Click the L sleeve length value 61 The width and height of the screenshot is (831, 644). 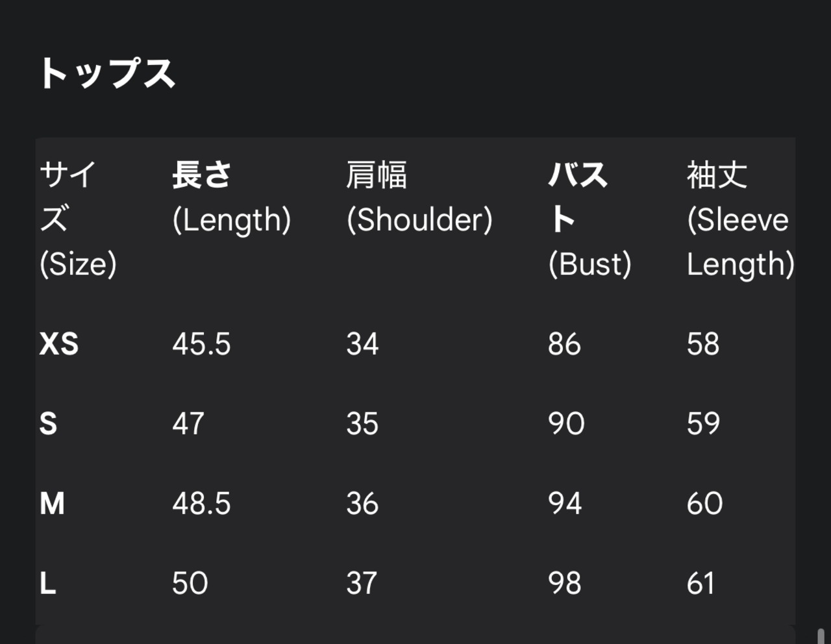[701, 584]
